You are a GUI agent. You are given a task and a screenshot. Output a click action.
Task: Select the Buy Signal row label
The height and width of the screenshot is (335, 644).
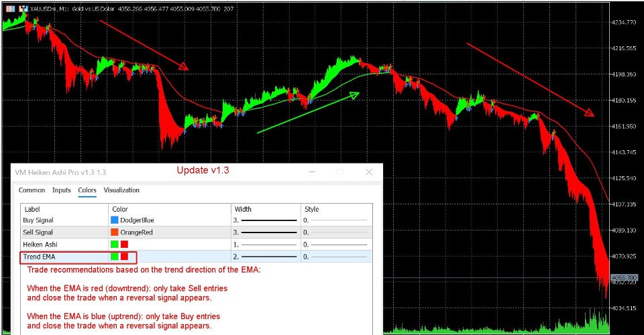(38, 220)
